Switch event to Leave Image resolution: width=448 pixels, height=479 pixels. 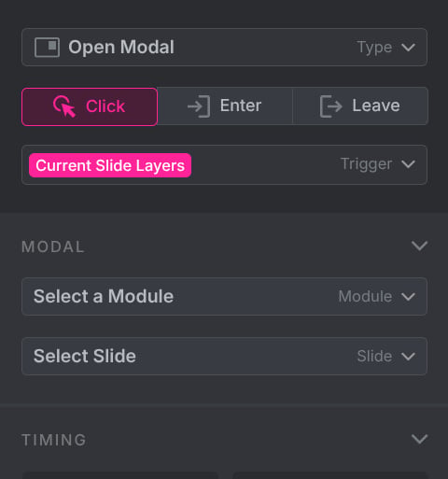(360, 106)
